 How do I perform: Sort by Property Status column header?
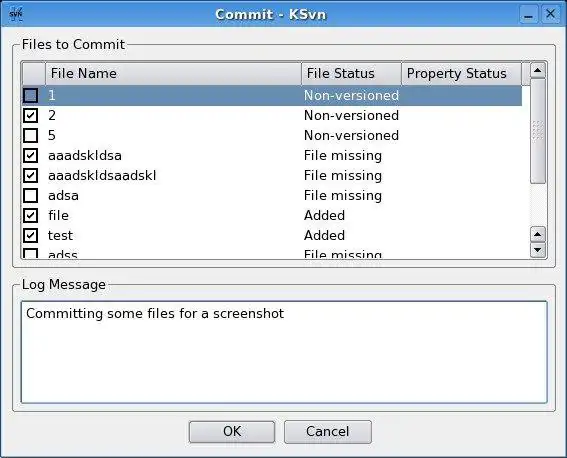(x=461, y=73)
